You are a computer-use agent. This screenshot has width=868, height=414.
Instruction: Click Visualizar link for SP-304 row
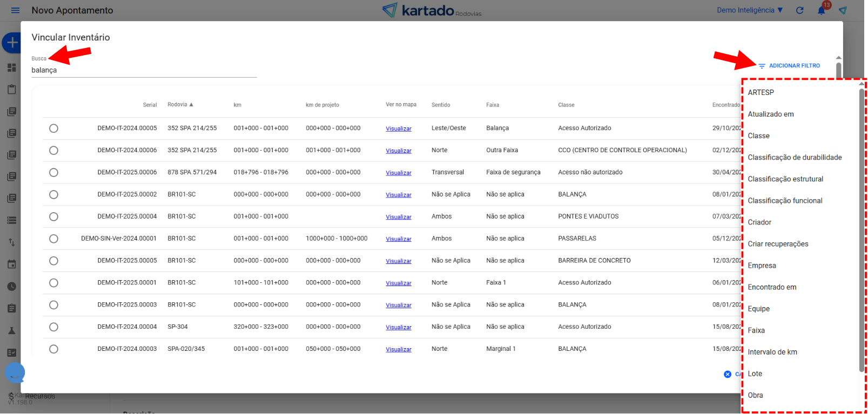(398, 327)
